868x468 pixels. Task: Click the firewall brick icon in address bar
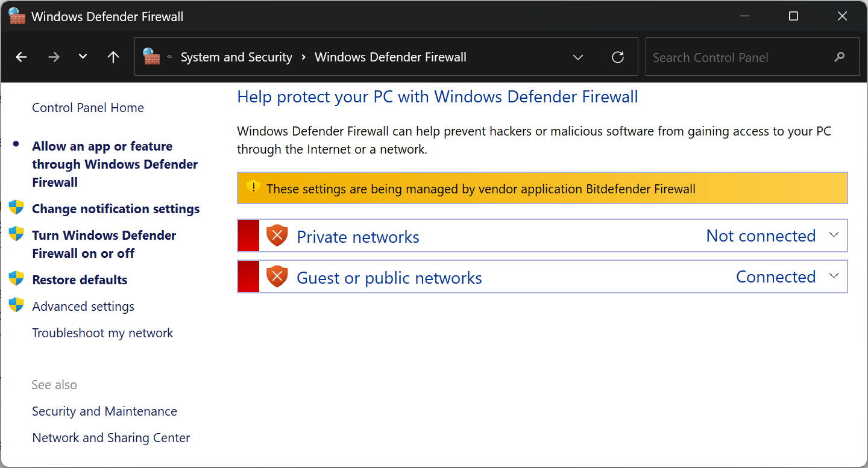point(153,56)
